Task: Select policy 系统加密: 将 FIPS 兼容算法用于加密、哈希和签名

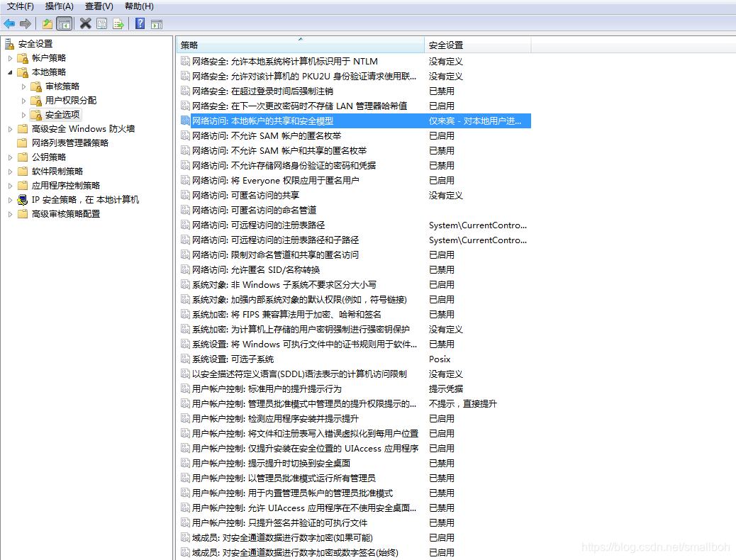Action: coord(286,315)
